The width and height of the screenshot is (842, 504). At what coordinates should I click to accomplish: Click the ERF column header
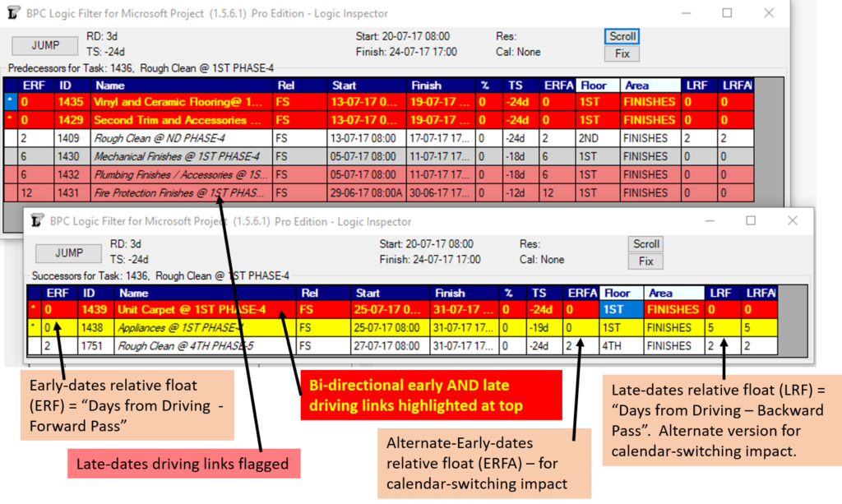pyautogui.click(x=35, y=85)
